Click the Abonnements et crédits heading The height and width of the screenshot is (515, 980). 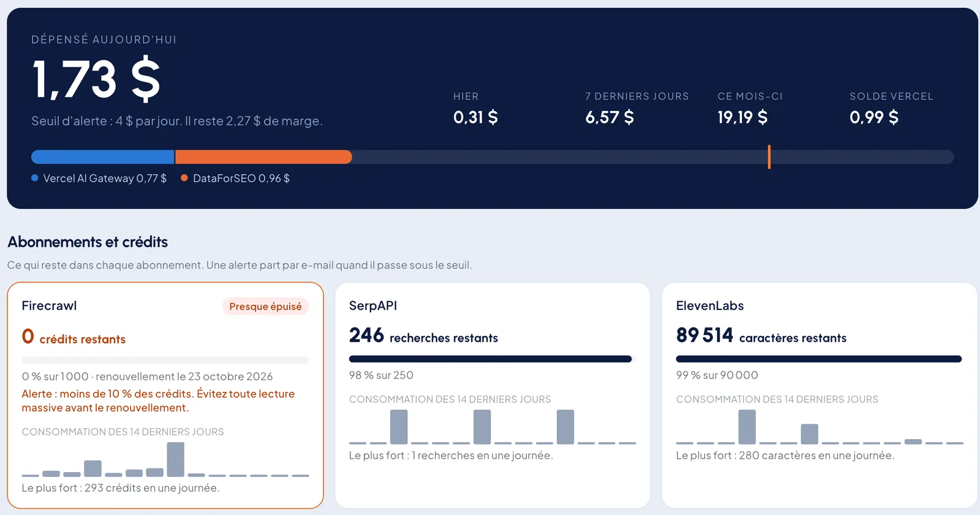tap(88, 242)
